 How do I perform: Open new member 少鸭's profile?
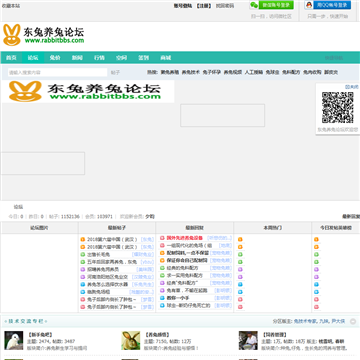click(x=150, y=216)
